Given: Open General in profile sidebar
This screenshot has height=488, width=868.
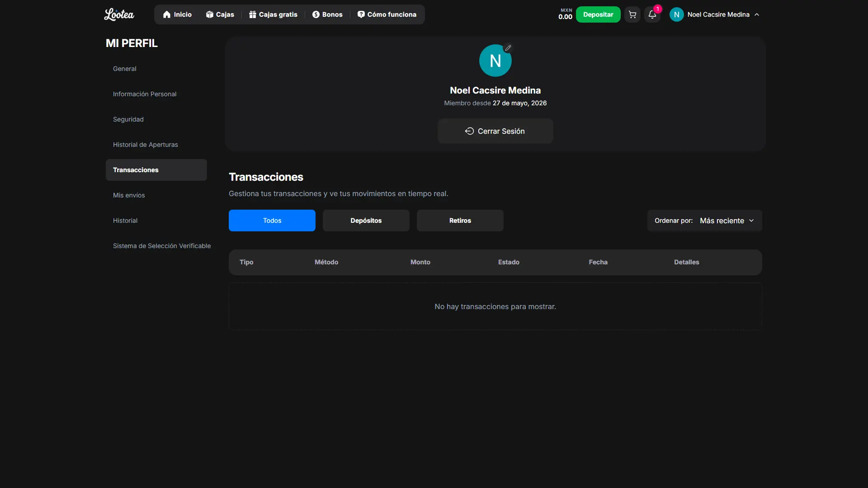Looking at the screenshot, I should (156, 69).
